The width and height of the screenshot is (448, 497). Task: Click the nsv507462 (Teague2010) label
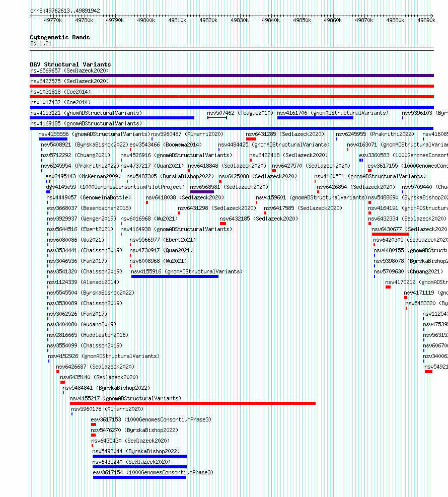(x=240, y=113)
